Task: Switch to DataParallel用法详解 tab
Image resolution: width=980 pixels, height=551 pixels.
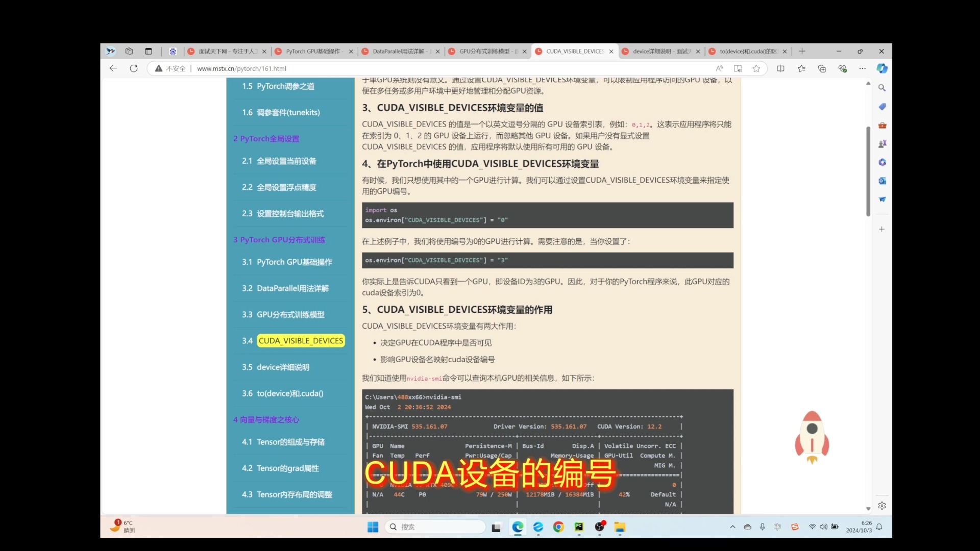Action: (x=398, y=51)
